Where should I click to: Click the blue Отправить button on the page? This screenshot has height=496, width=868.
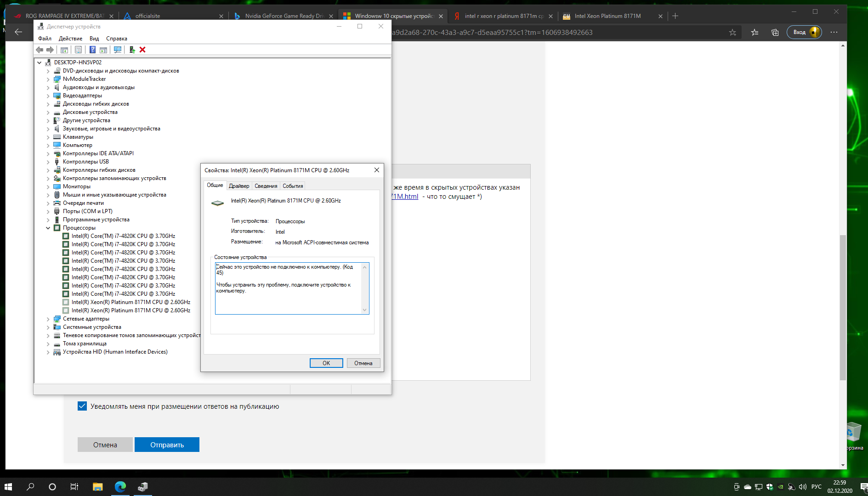tap(167, 445)
